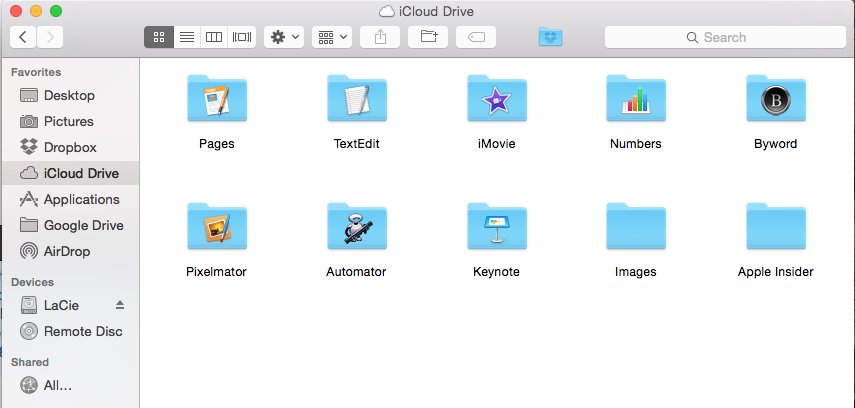Click the Byword folder name label
This screenshot has height=408, width=855.
point(775,144)
